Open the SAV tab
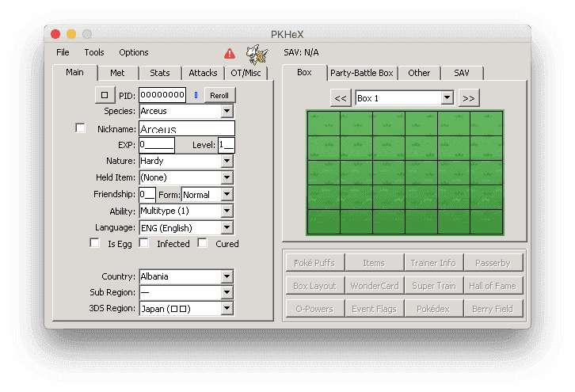 tap(462, 73)
